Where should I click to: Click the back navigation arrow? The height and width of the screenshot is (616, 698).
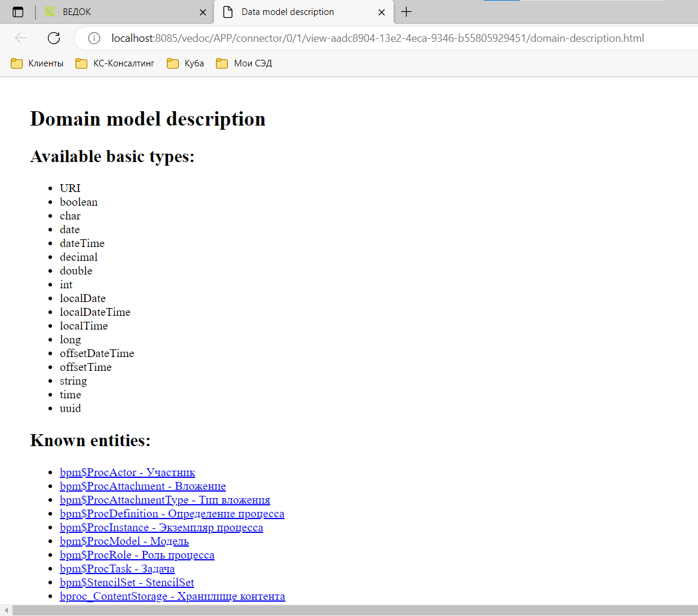point(21,38)
